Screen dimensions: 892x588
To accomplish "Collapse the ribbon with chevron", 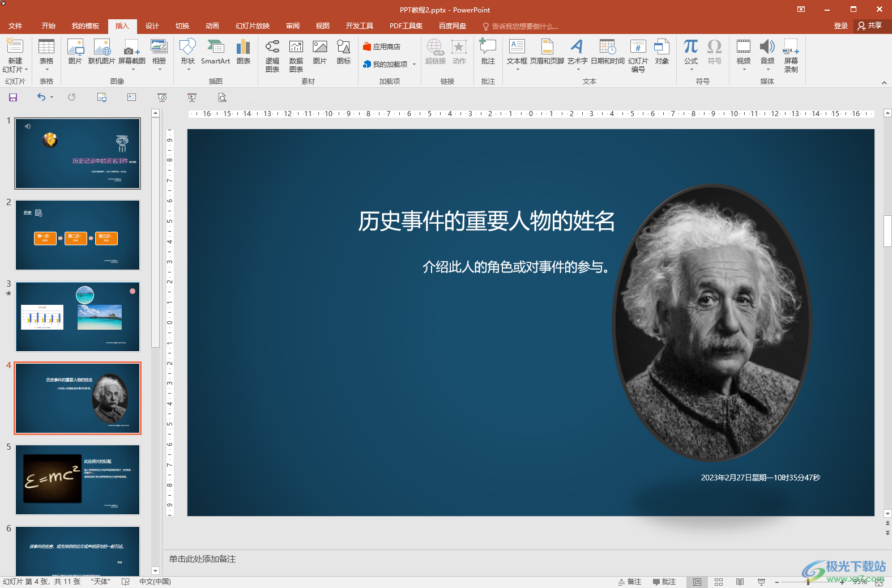I will point(884,83).
